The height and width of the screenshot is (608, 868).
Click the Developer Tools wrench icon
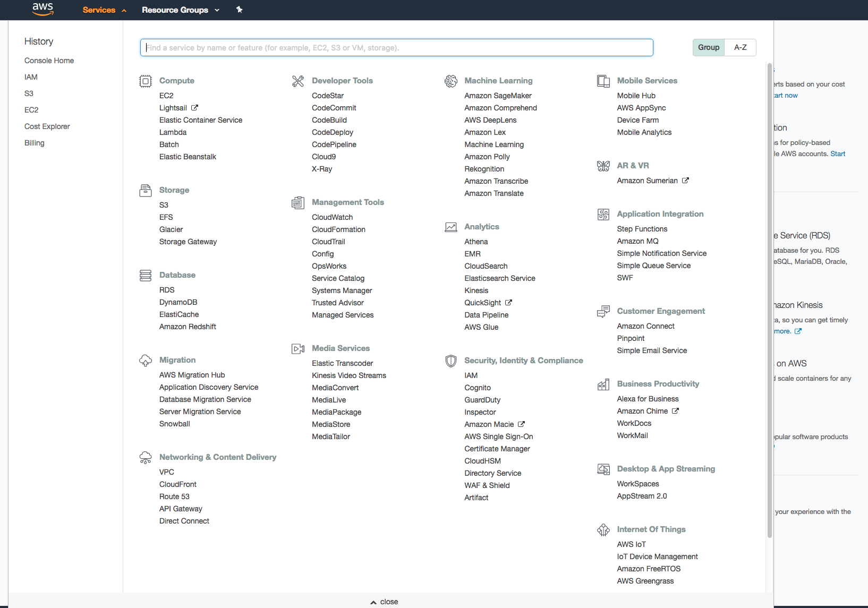[x=298, y=81]
